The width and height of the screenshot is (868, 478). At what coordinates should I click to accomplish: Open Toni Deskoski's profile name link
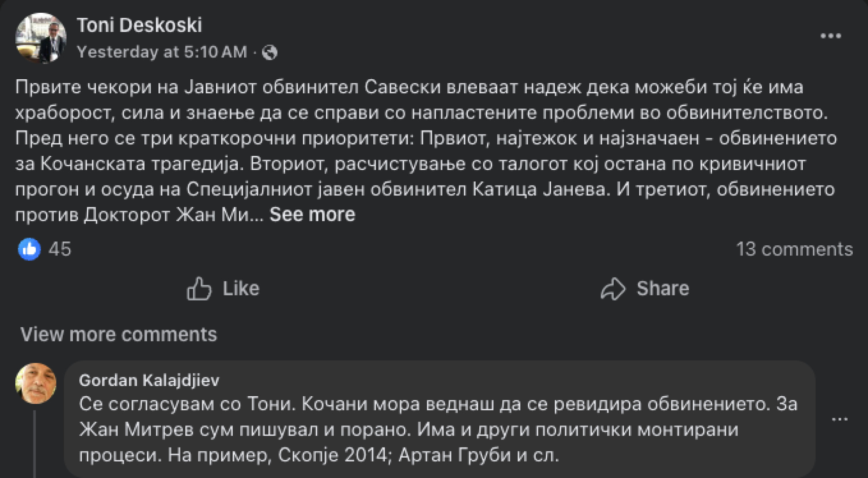(139, 25)
